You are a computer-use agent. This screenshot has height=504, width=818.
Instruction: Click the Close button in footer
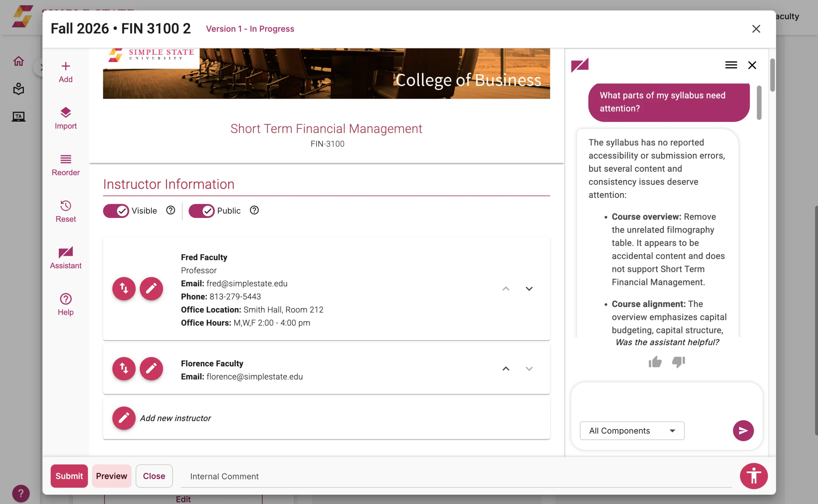[154, 476]
